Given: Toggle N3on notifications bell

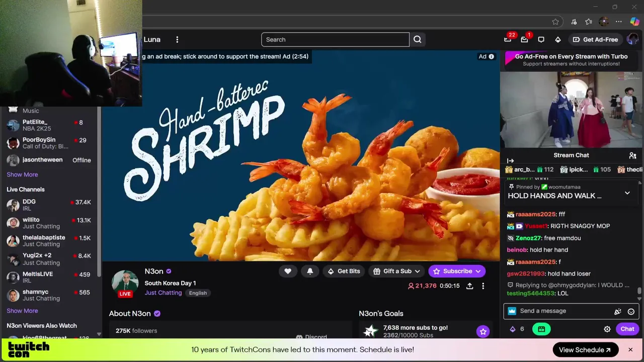Looking at the screenshot, I should pos(310,271).
